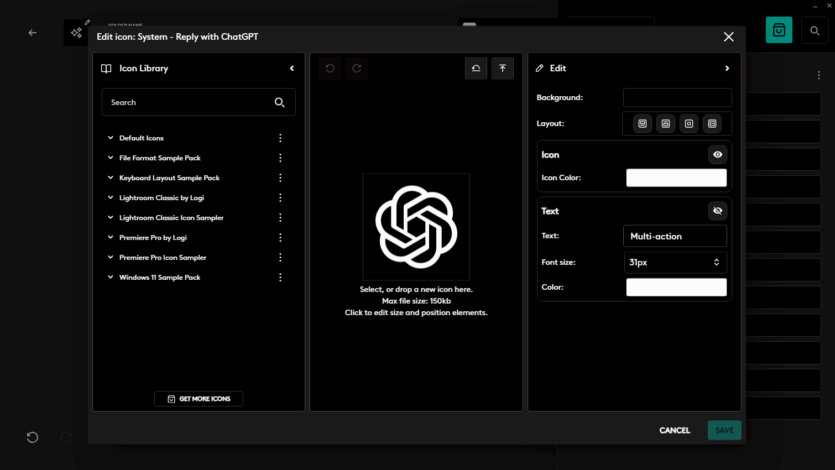Screen dimensions: 835x470
Task: Toggle Icon visibility eye
Action: coord(717,155)
